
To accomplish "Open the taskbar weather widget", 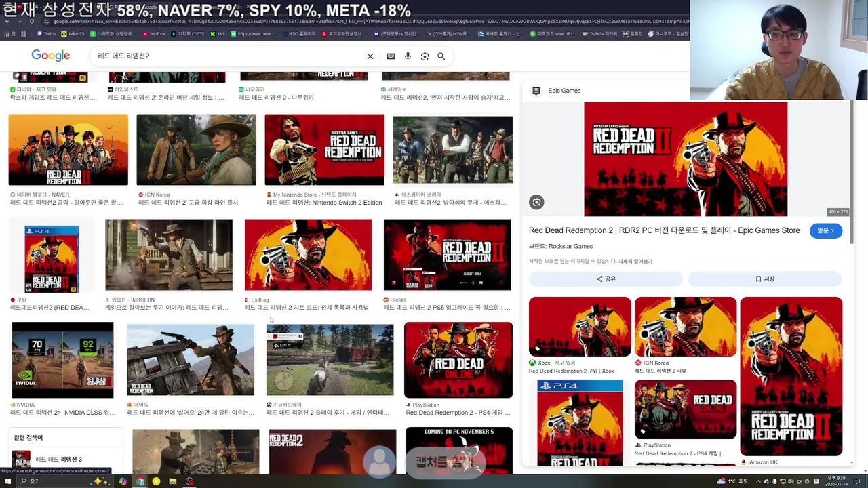I will click(731, 481).
